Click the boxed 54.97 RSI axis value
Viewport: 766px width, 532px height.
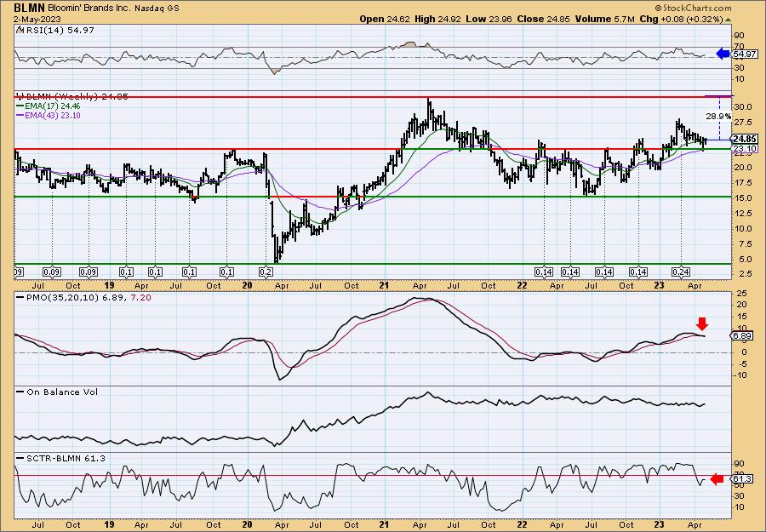point(744,54)
